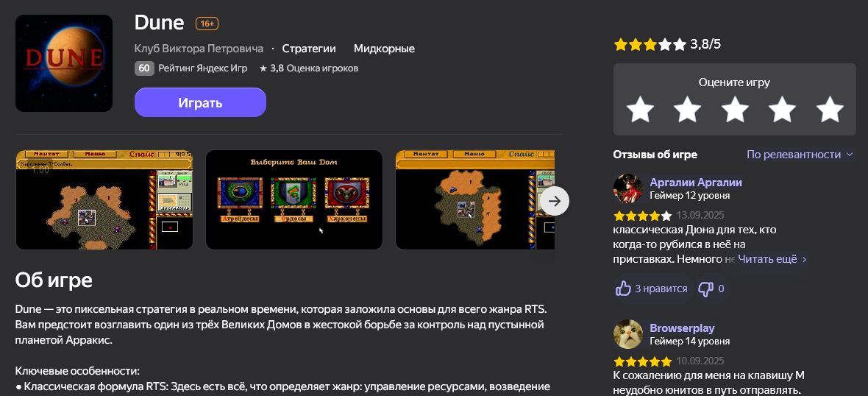Open Аргалии Аргалии user avatar
Viewport: 868px width, 396px height.
pos(627,189)
